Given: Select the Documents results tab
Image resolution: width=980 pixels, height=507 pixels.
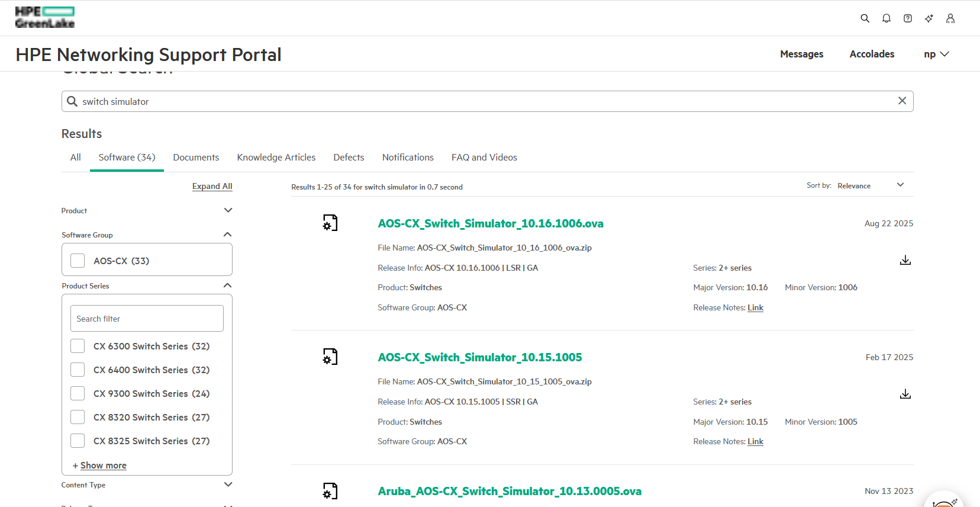Looking at the screenshot, I should [x=196, y=158].
